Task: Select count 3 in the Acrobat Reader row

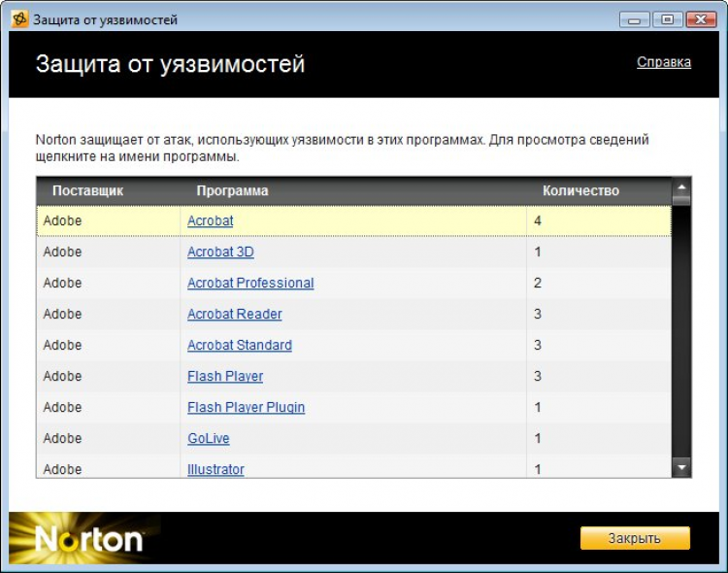Action: [538, 314]
